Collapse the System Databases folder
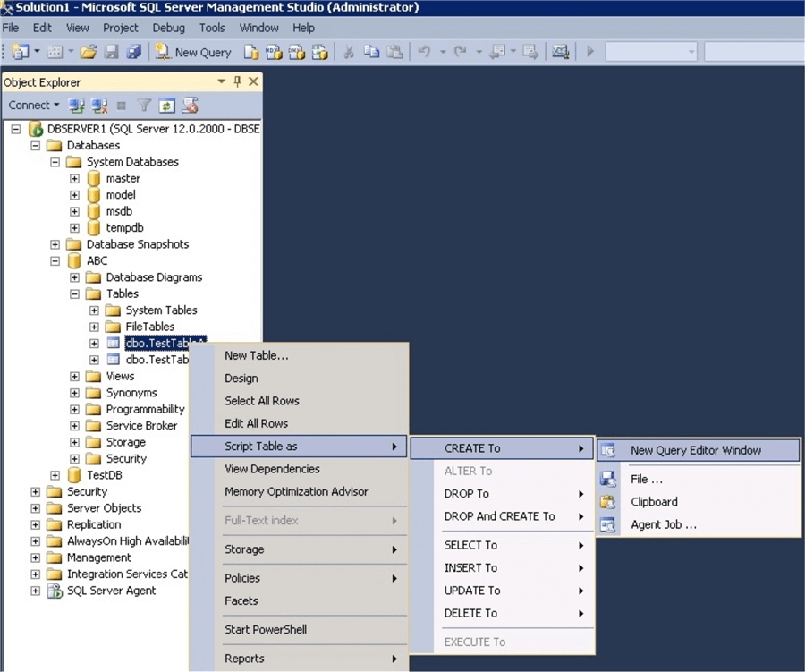This screenshot has width=805, height=672. coord(55,162)
